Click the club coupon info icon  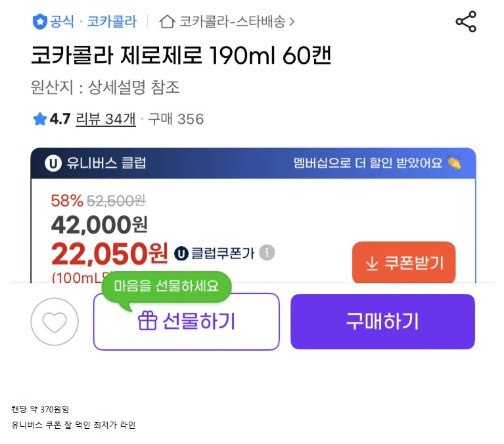[x=267, y=253]
